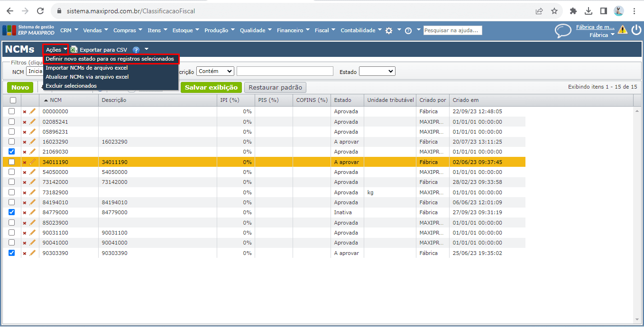Click Chrome extensions puzzle icon
Image resolution: width=644 pixels, height=327 pixels.
573,11
